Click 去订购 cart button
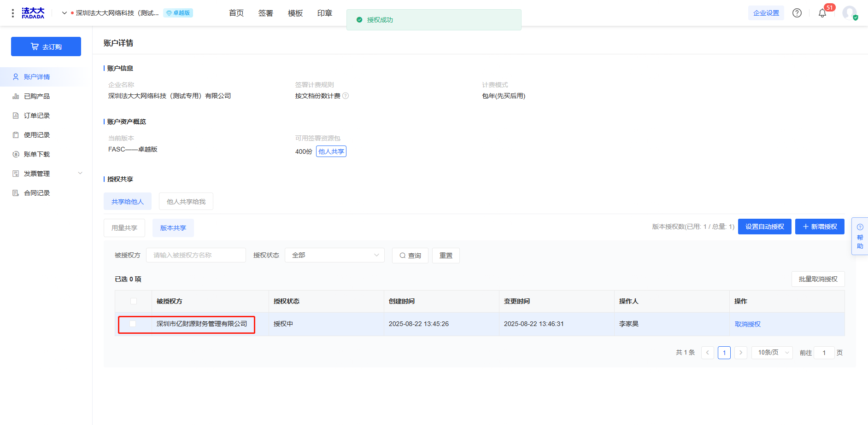 [x=46, y=47]
